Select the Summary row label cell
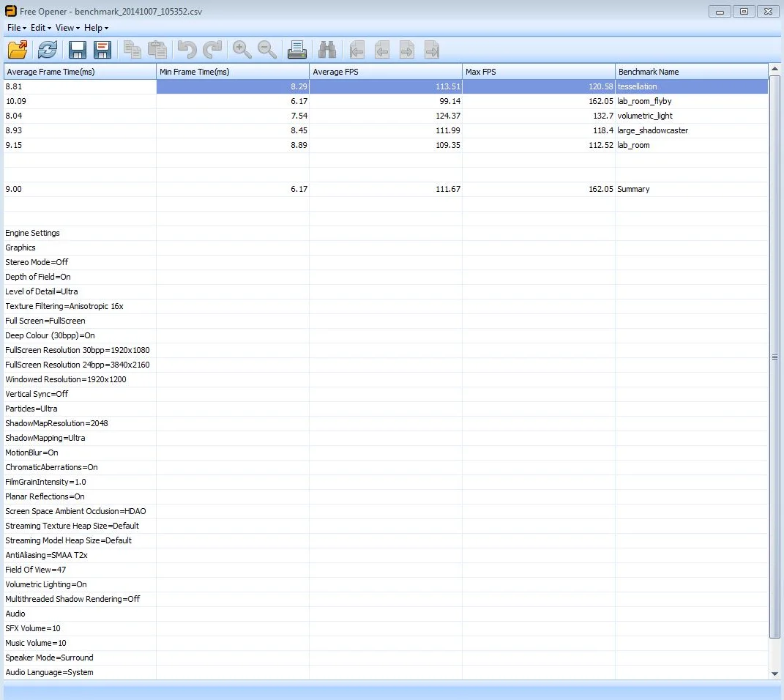Screen dimensions: 784x700 click(x=692, y=189)
